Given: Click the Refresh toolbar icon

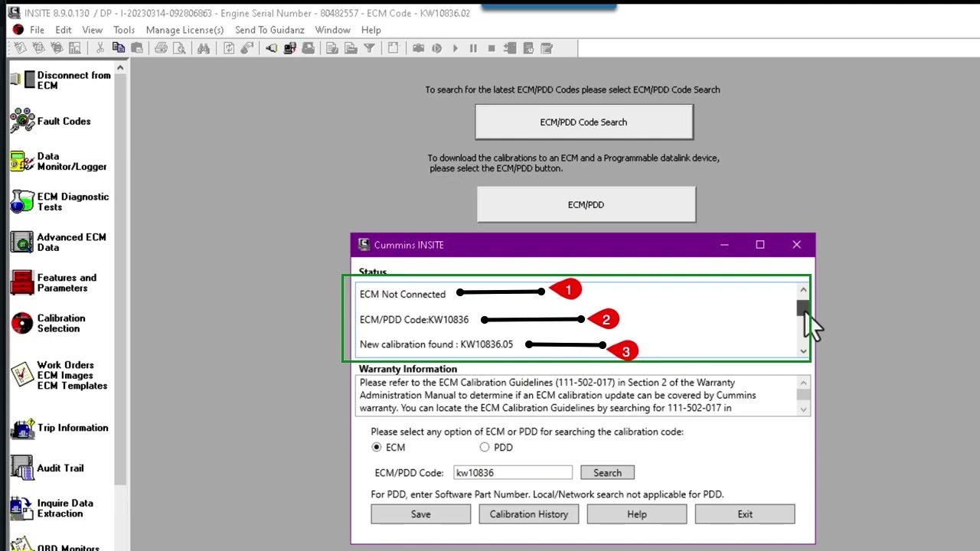Looking at the screenshot, I should (x=229, y=48).
